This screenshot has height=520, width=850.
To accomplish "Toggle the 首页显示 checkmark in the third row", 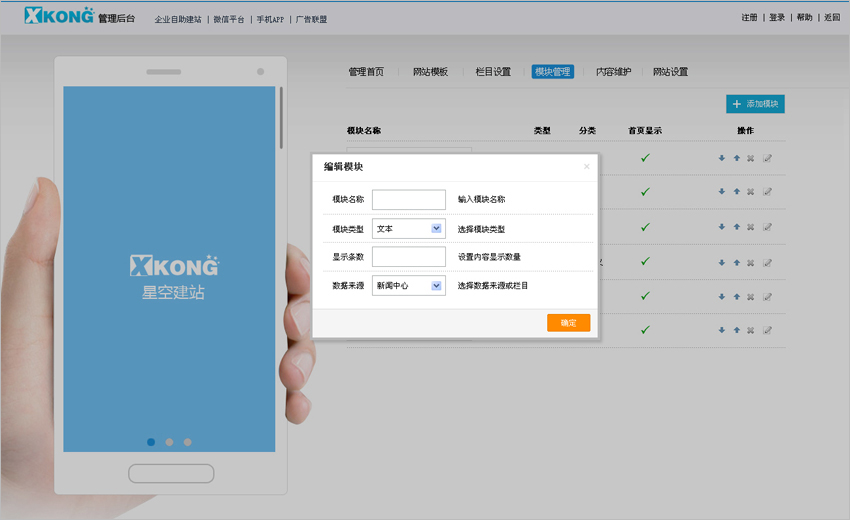I will tap(645, 227).
